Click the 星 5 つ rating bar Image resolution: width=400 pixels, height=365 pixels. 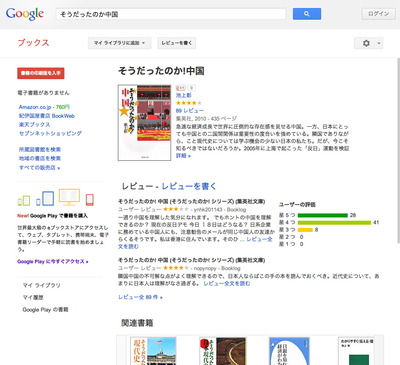[x=322, y=215]
